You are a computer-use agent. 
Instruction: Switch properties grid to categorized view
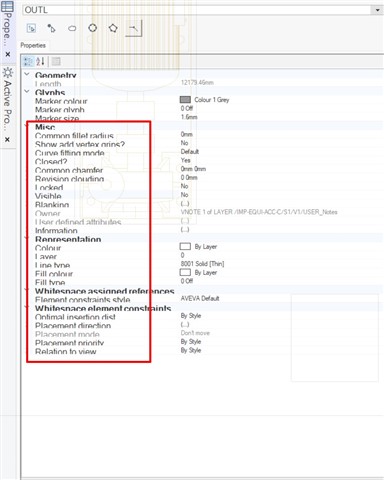tap(28, 61)
